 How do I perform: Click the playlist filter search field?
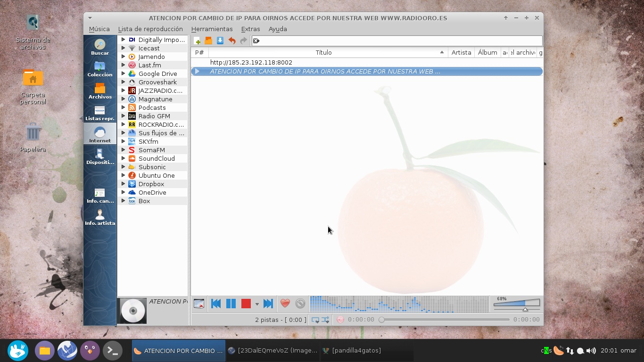pos(397,41)
